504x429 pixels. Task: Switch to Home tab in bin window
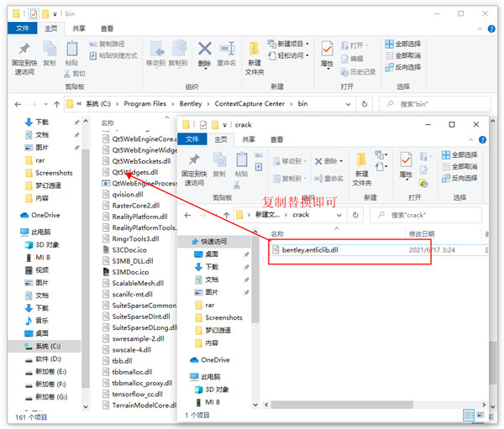50,29
